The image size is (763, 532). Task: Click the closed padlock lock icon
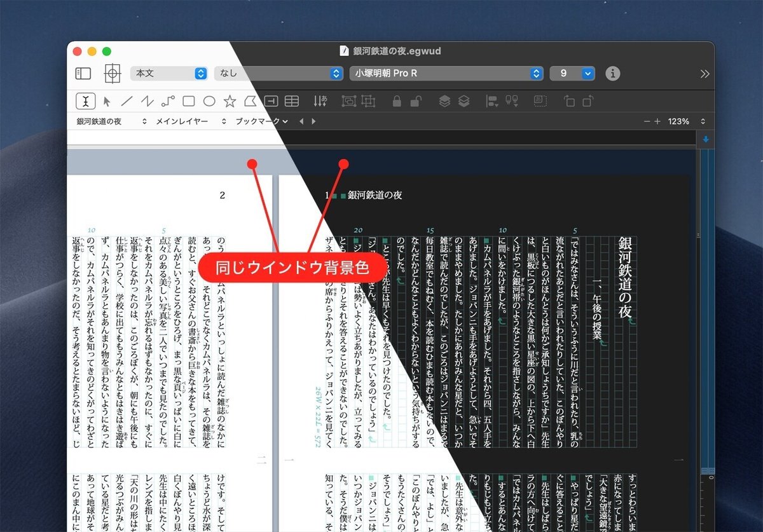click(x=397, y=101)
